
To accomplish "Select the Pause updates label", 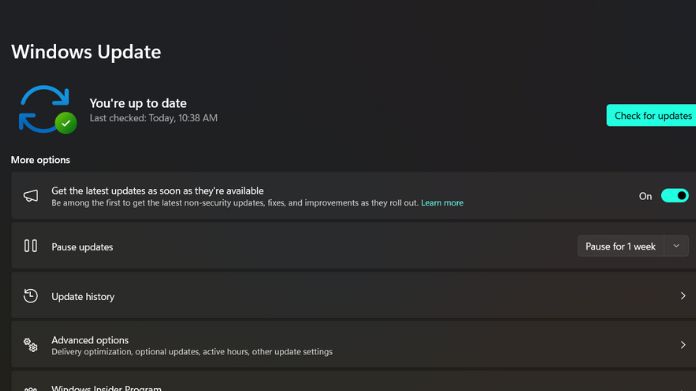I will click(82, 247).
